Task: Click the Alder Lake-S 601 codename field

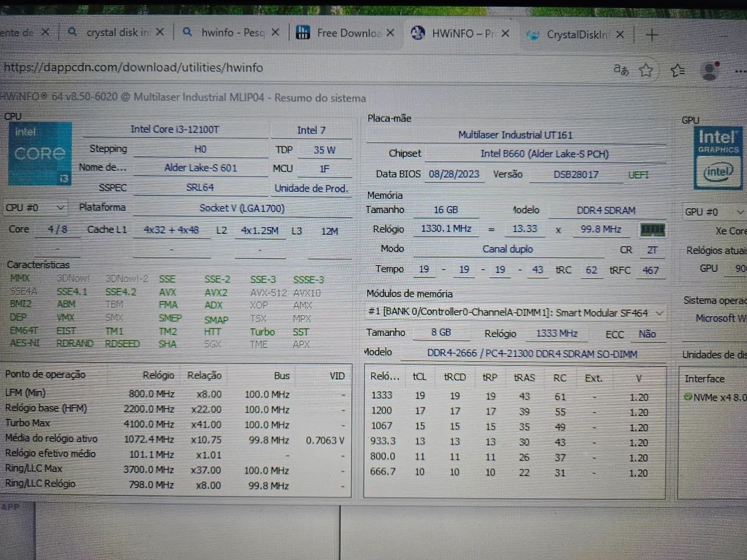Action: click(201, 167)
